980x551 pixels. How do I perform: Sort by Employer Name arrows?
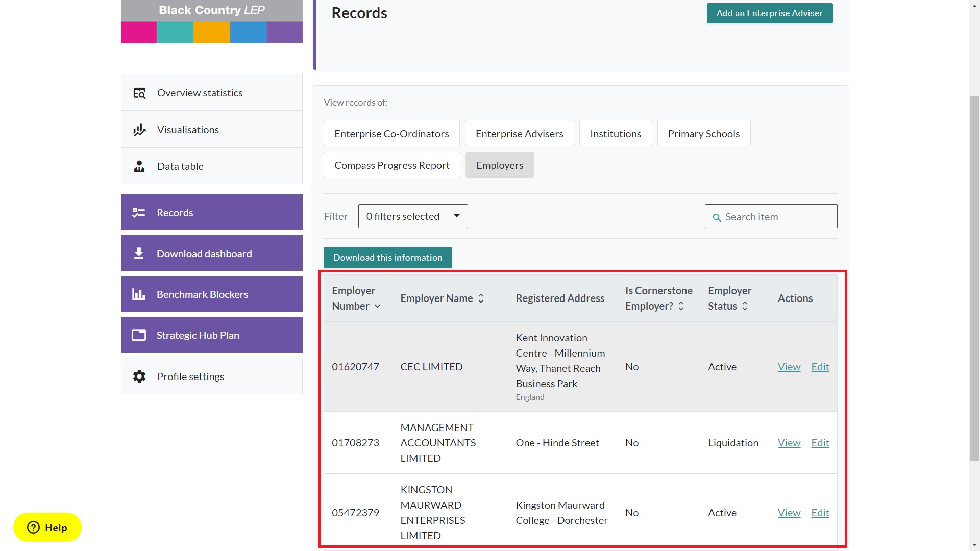point(481,298)
